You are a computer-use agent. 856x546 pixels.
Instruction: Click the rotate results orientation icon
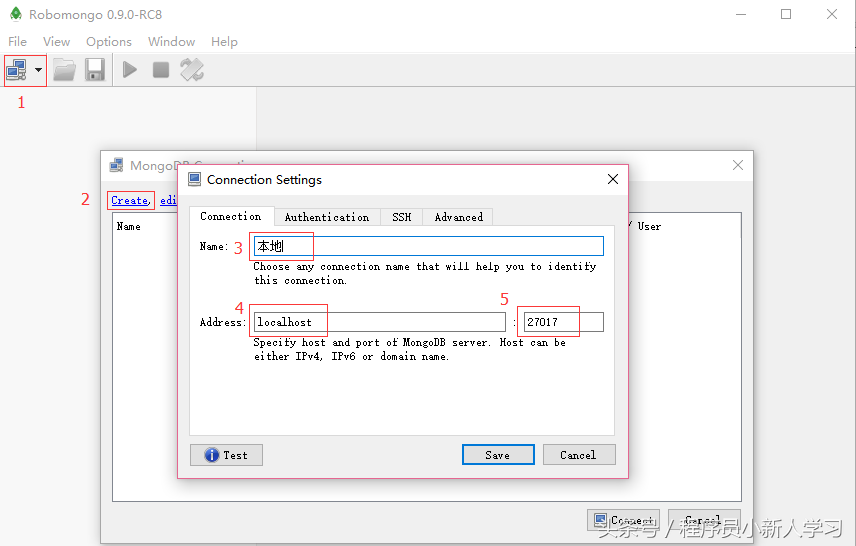(192, 70)
